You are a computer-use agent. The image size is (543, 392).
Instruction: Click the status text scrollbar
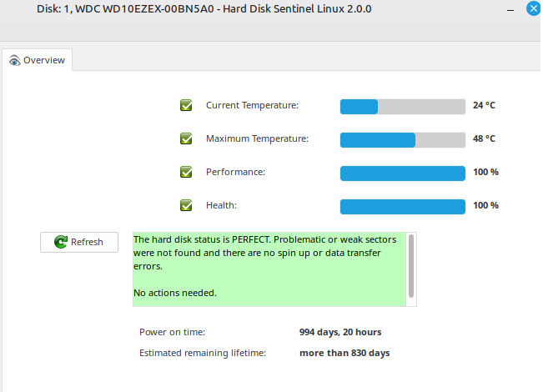pos(410,265)
